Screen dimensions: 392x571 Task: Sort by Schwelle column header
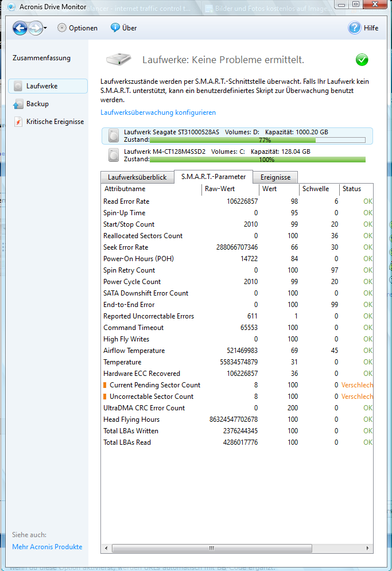[319, 189]
